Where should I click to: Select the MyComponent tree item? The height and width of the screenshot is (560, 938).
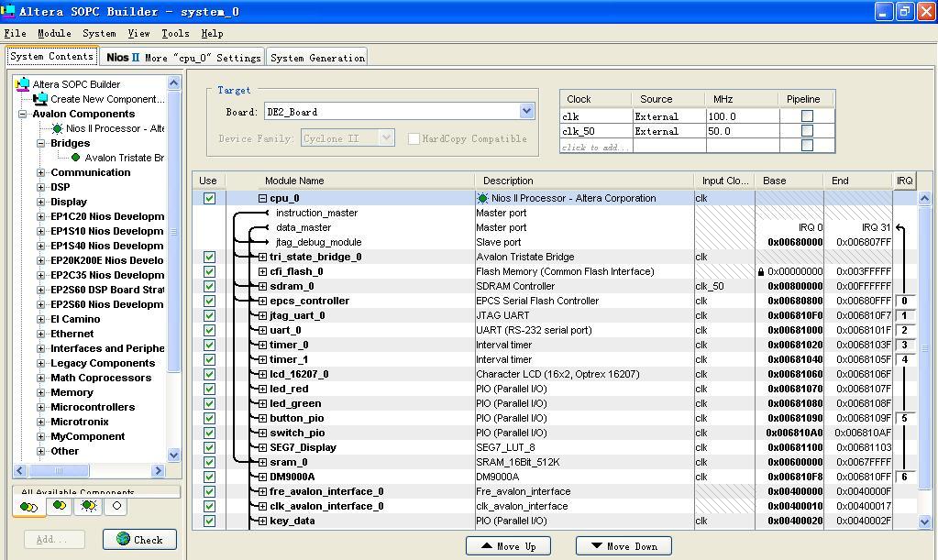click(87, 436)
